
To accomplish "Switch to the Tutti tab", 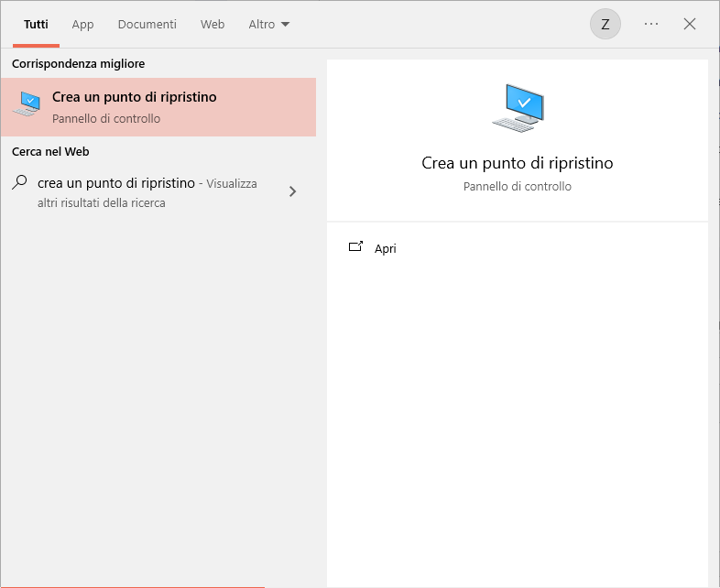I will point(36,25).
